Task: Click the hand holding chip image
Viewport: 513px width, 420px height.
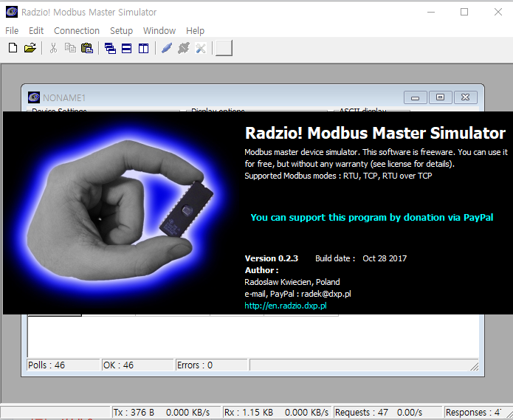Action: coord(120,211)
